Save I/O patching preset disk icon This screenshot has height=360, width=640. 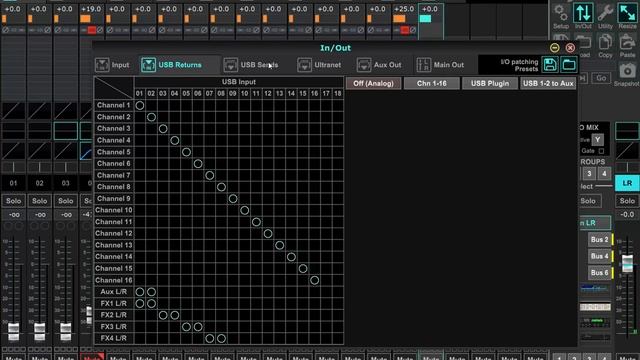click(550, 64)
